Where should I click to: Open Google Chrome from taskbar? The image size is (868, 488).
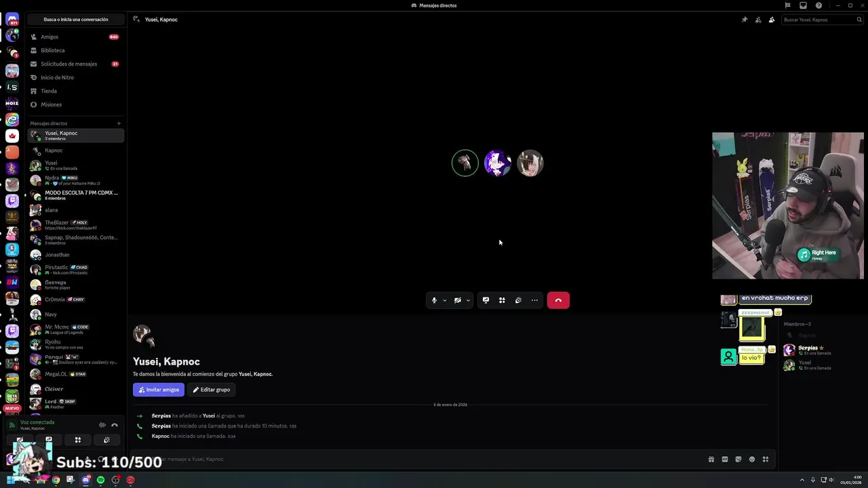tap(56, 480)
